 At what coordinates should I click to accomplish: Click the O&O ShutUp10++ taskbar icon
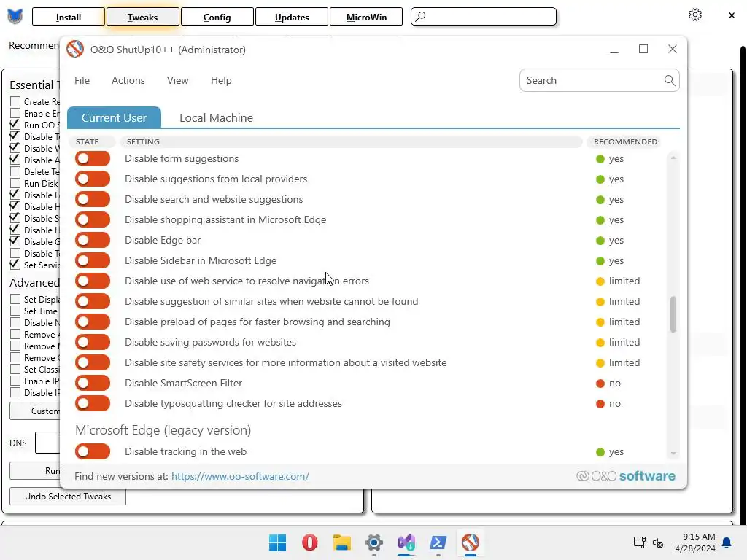point(471,542)
